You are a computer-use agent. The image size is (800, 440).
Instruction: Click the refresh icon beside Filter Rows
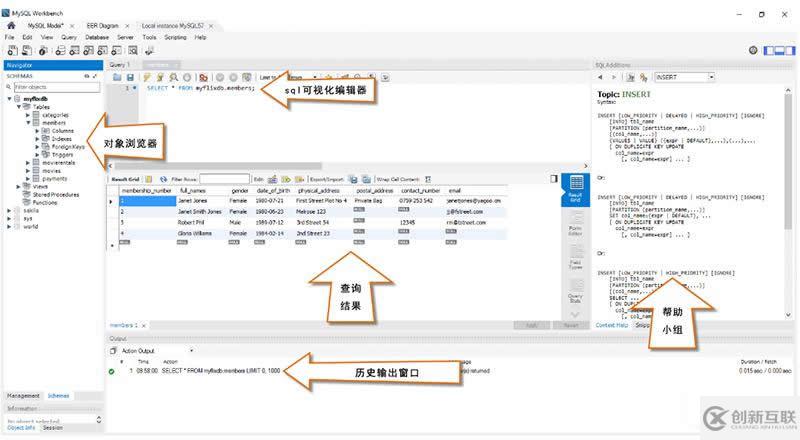coord(163,179)
